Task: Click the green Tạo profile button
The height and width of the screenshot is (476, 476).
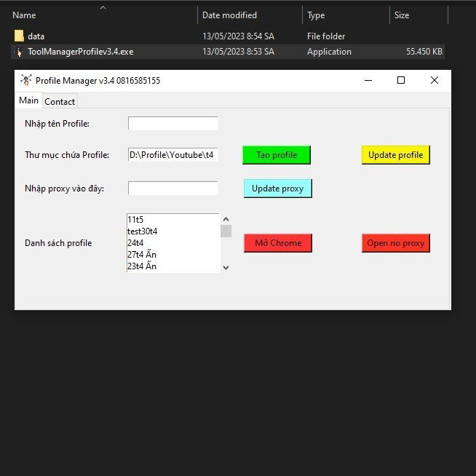Action: click(x=277, y=155)
